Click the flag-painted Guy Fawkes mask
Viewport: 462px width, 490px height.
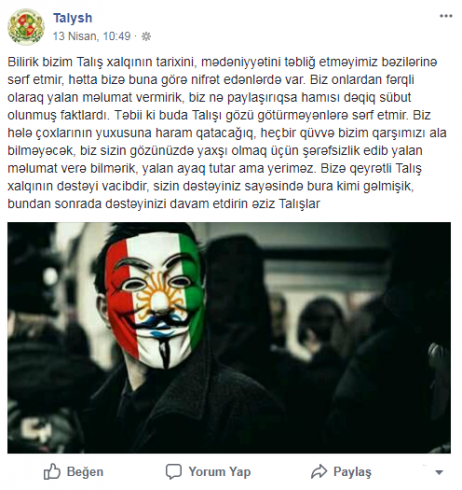(155, 300)
